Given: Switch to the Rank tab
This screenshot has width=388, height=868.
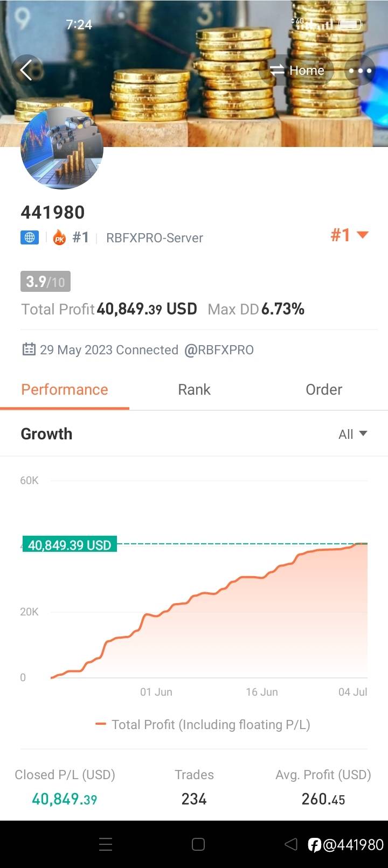Looking at the screenshot, I should tap(194, 389).
